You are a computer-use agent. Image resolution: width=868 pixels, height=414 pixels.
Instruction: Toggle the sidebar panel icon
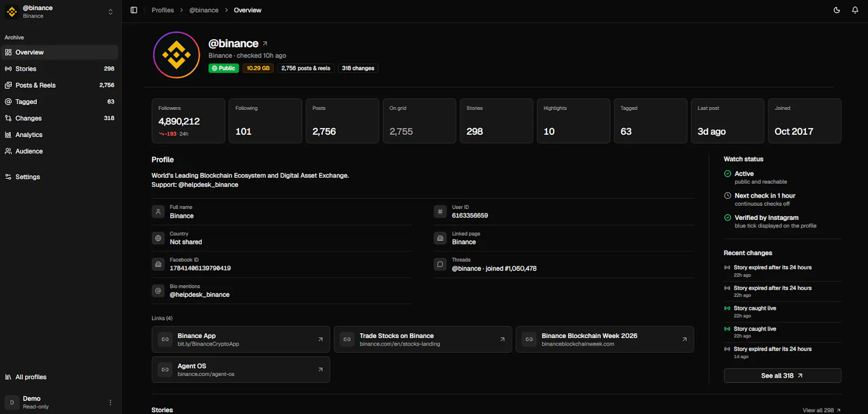pyautogui.click(x=134, y=10)
